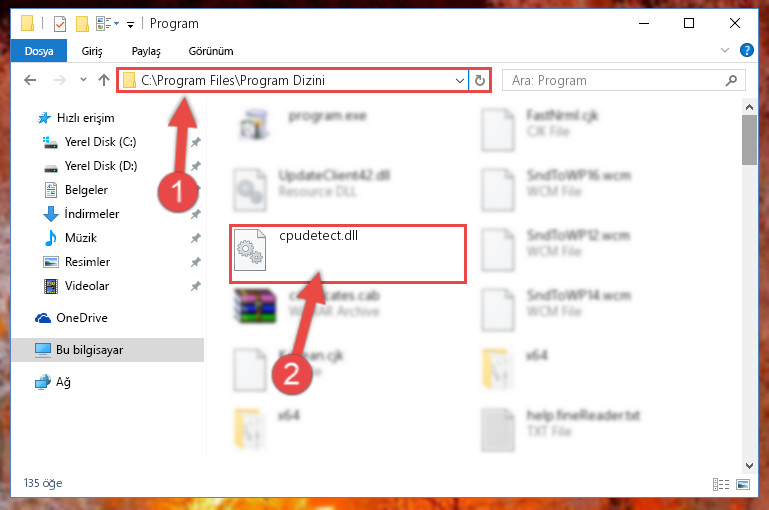The image size is (769, 510).
Task: Open recent locations dropdown arrow
Action: [83, 79]
